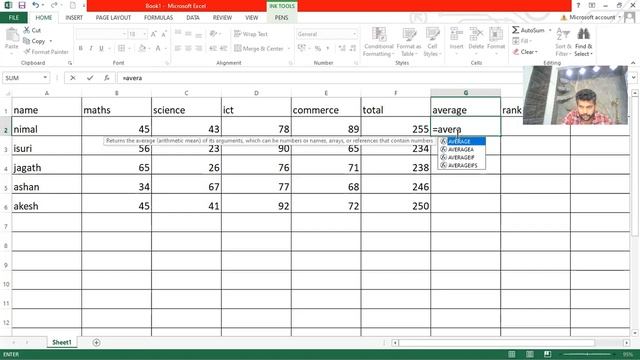Switch to Normal view in status bar

tap(511, 354)
